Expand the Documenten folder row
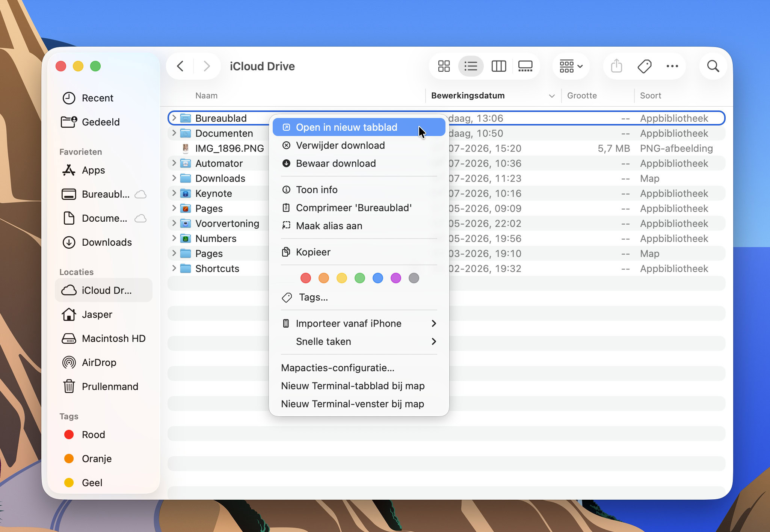 pyautogui.click(x=174, y=133)
